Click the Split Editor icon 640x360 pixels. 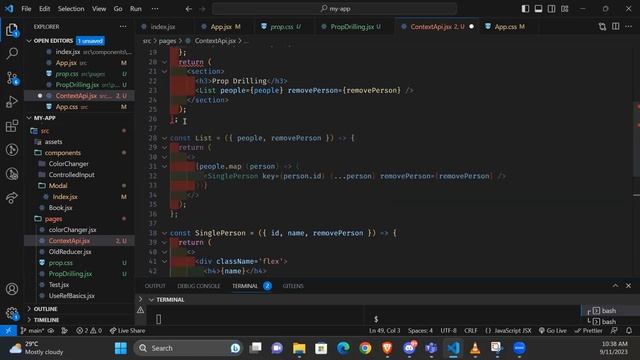point(616,27)
